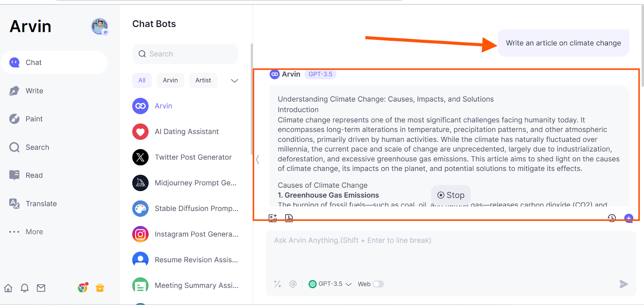
Task: Open AI Dating Assistant bot
Action: 185,132
